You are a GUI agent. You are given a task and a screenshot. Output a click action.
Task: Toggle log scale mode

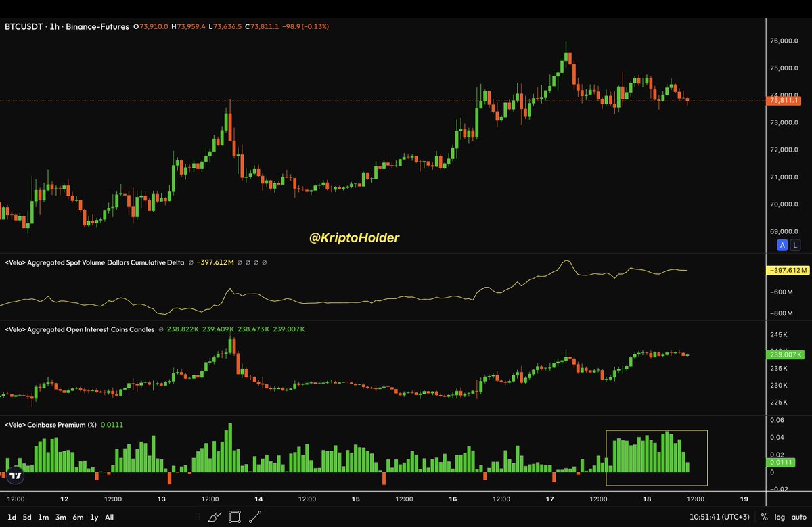[780, 517]
